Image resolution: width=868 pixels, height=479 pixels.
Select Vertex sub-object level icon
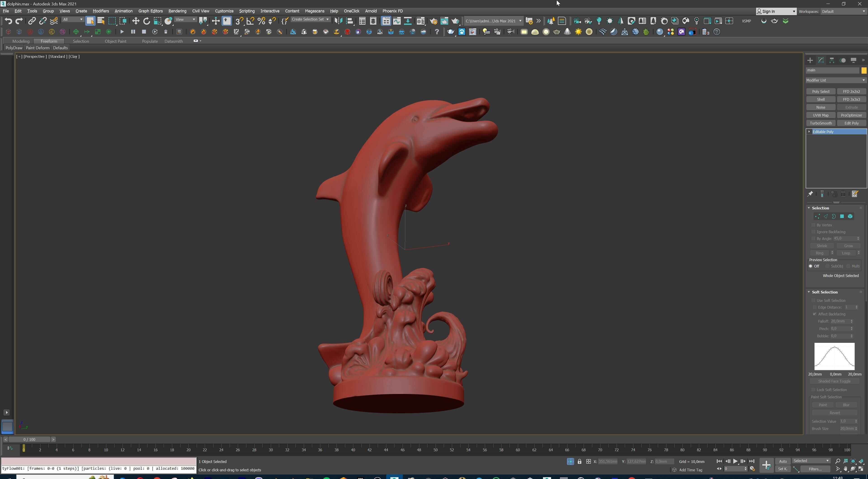pos(817,216)
